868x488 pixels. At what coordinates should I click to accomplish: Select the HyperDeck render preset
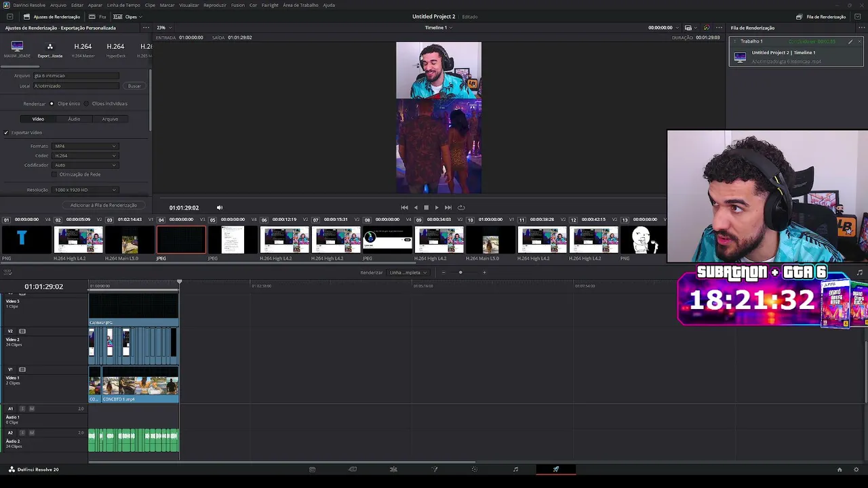[x=115, y=49]
